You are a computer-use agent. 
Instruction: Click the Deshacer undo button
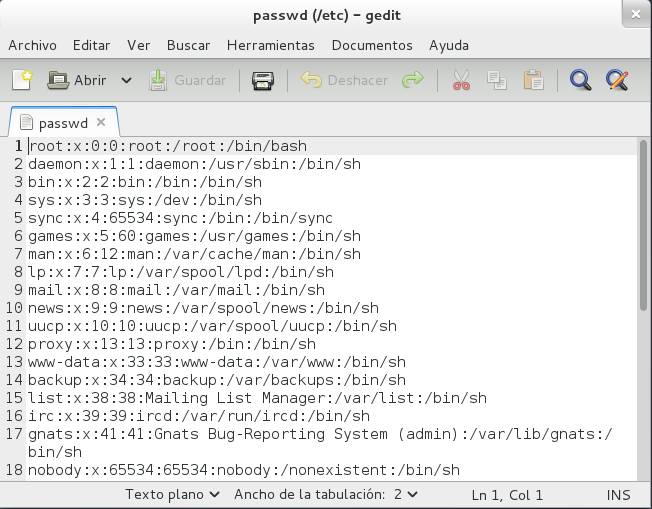tap(344, 80)
